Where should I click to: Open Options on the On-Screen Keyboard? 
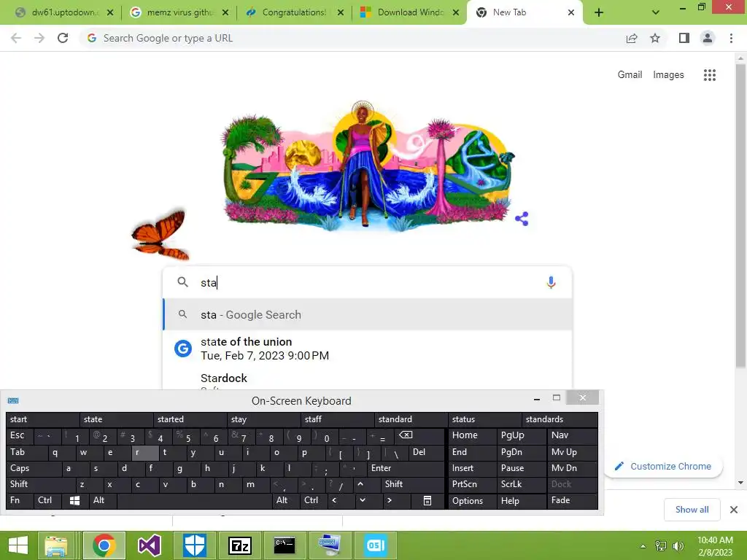(473, 500)
